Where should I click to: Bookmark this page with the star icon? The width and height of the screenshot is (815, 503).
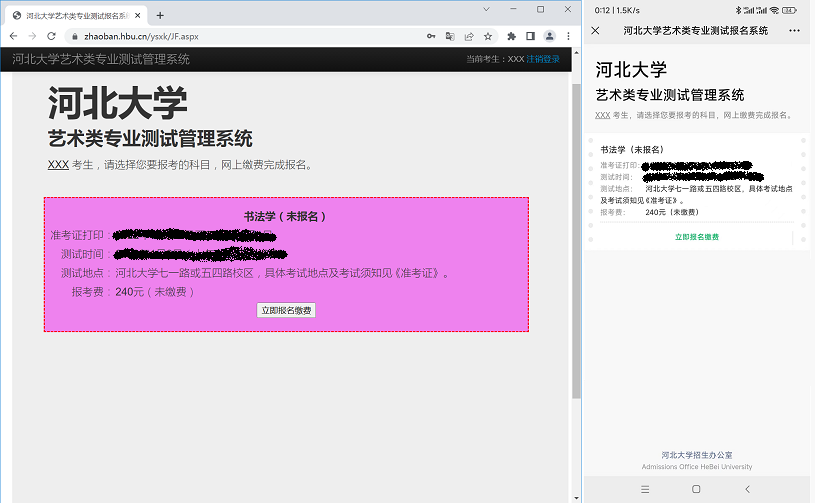point(488,36)
